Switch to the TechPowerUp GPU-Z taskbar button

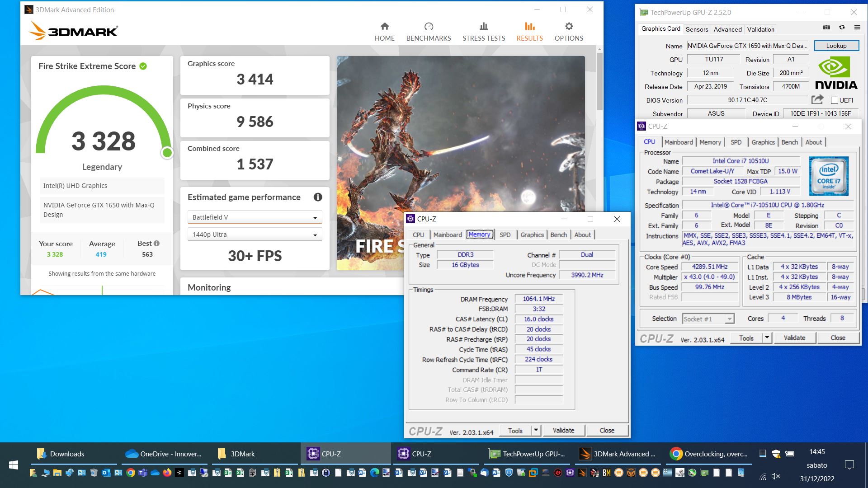tap(527, 454)
